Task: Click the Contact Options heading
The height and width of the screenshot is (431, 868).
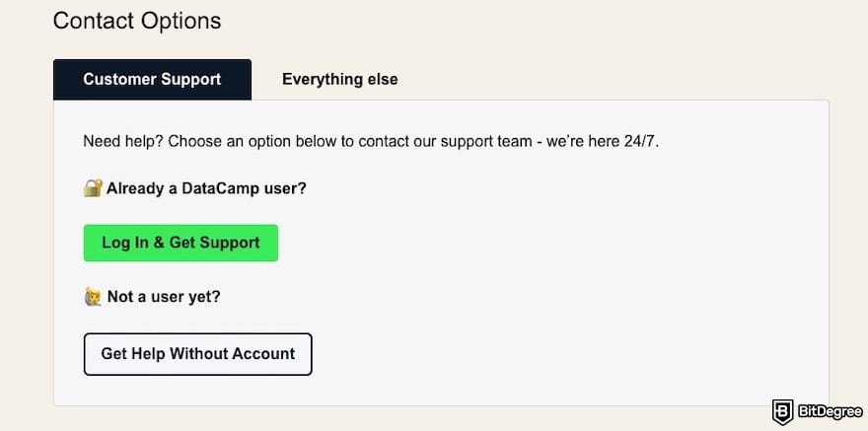Action: click(137, 21)
